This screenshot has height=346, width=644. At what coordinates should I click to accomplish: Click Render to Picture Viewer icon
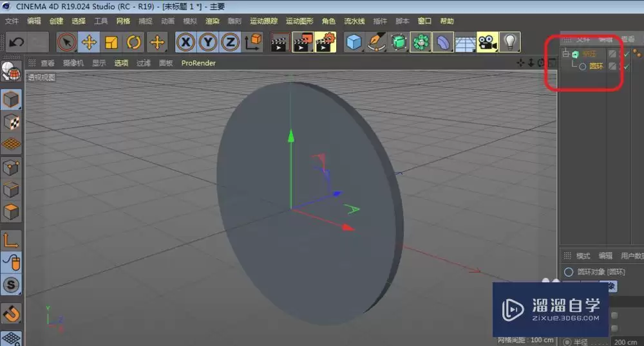303,42
